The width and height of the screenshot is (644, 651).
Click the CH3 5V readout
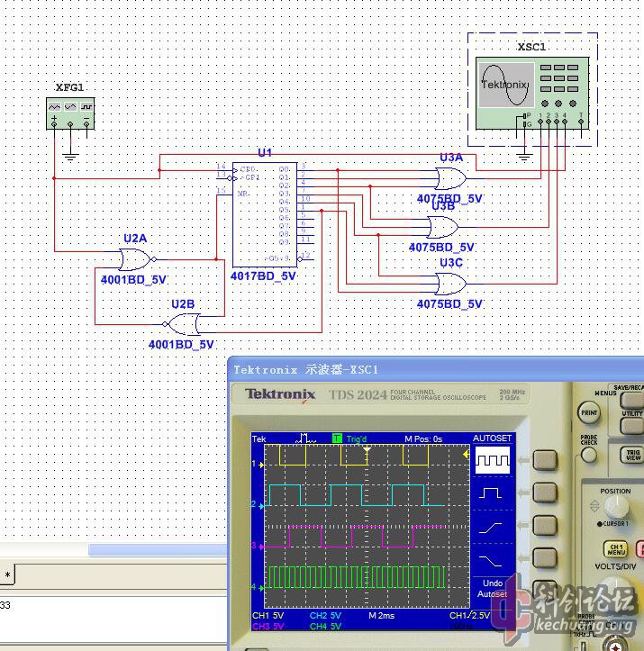pos(268,626)
